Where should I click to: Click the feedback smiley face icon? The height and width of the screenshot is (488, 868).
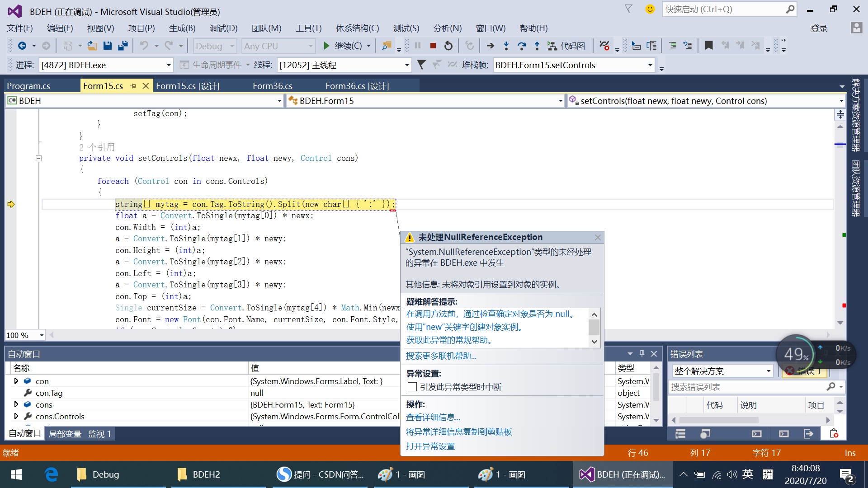pos(650,9)
